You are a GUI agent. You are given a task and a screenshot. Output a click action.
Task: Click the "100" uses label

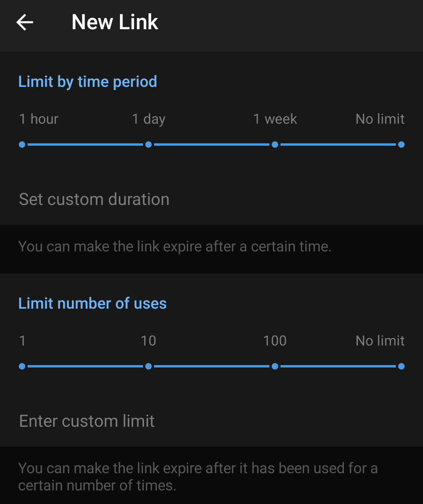275,341
